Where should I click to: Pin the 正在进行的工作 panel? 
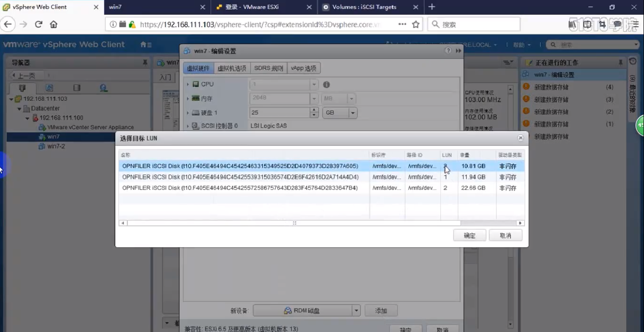coord(621,62)
